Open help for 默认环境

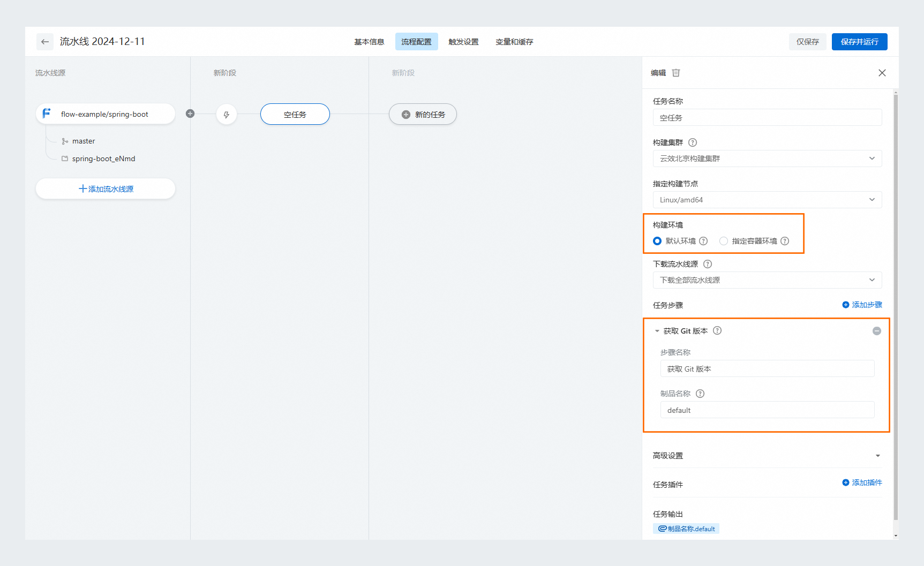pyautogui.click(x=703, y=241)
